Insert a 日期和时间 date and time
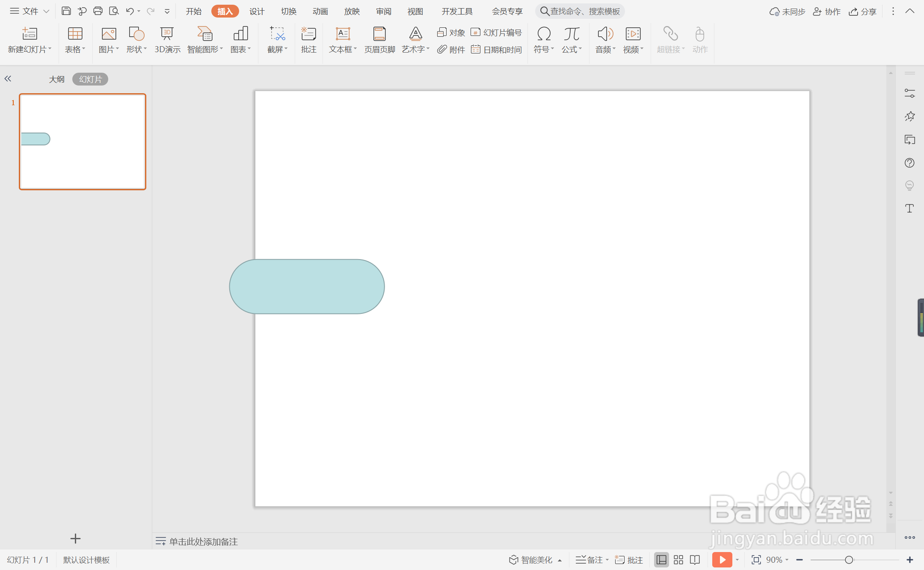 [497, 50]
